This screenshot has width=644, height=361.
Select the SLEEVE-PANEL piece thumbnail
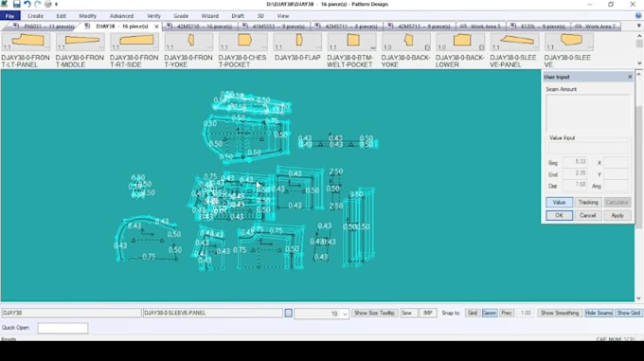coord(514,42)
